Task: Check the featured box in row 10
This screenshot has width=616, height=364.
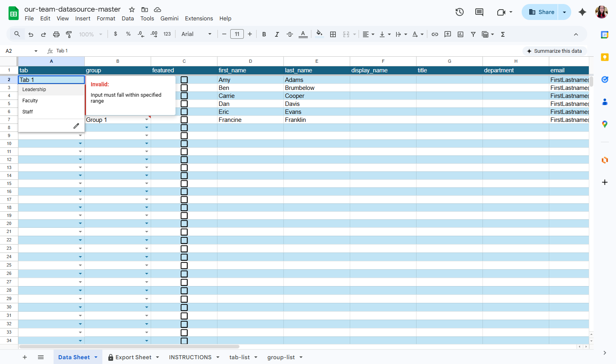Action: coord(184,144)
